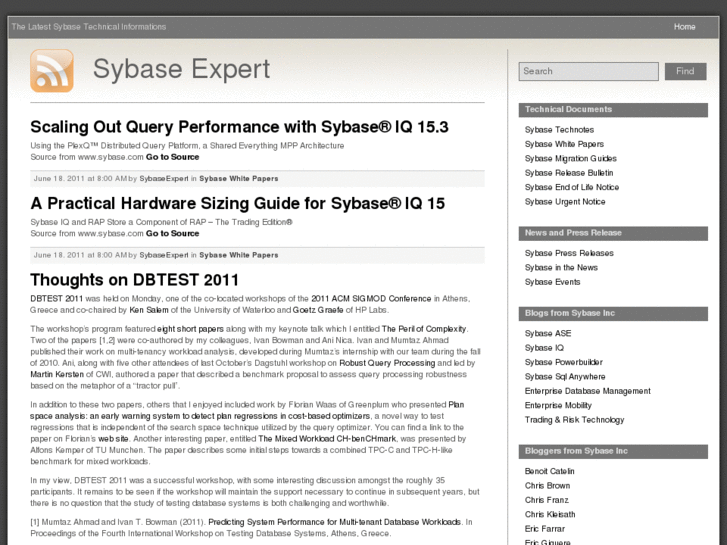
Task: Visit Martin Kersten's link
Action: pos(57,374)
